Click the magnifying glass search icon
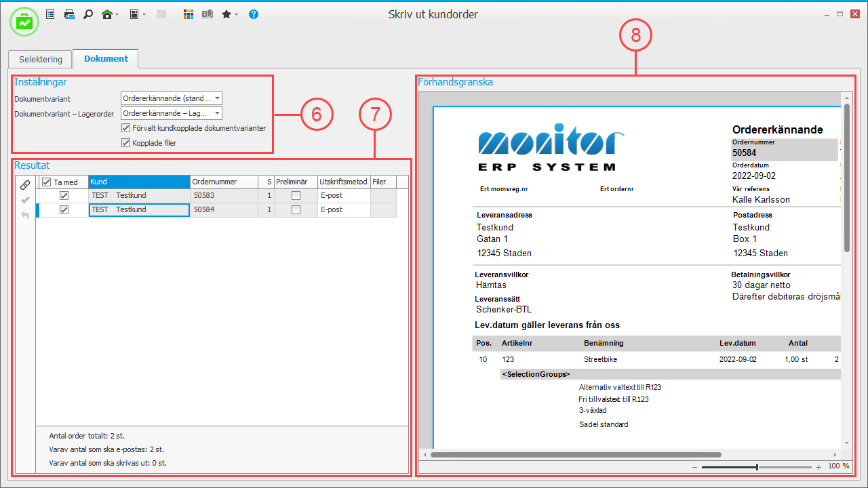 point(87,14)
